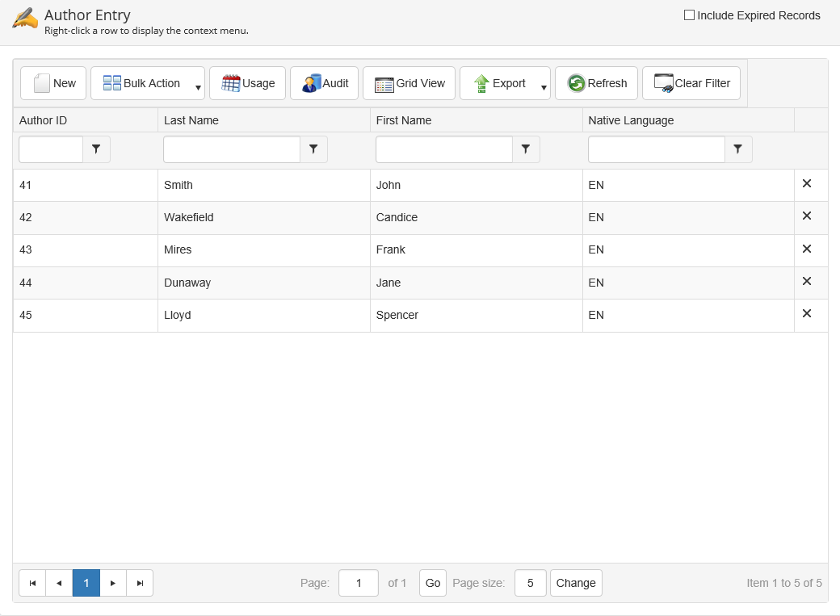The height and width of the screenshot is (616, 840).
Task: Click the Native Language filter funnel icon
Action: [x=738, y=149]
